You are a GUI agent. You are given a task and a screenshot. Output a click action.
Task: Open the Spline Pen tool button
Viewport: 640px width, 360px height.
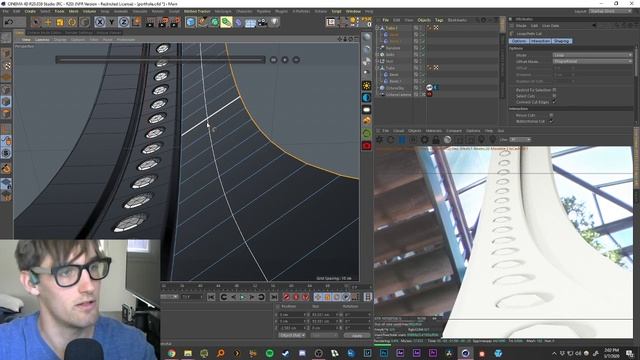(202, 22)
